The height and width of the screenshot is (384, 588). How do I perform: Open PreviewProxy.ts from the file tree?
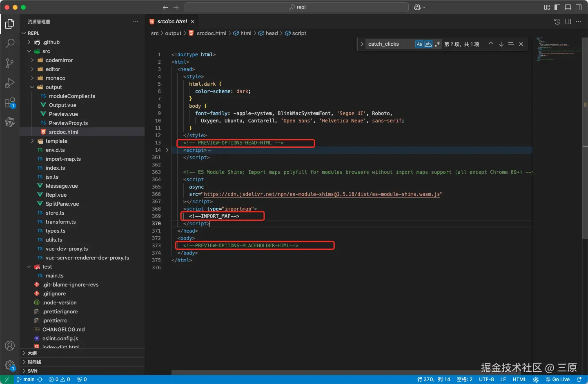pos(68,123)
